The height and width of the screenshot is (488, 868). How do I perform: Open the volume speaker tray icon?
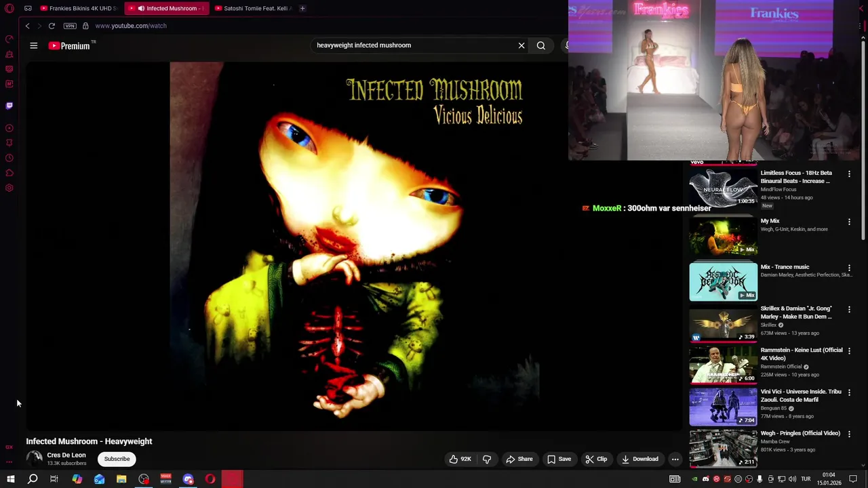[792, 479]
